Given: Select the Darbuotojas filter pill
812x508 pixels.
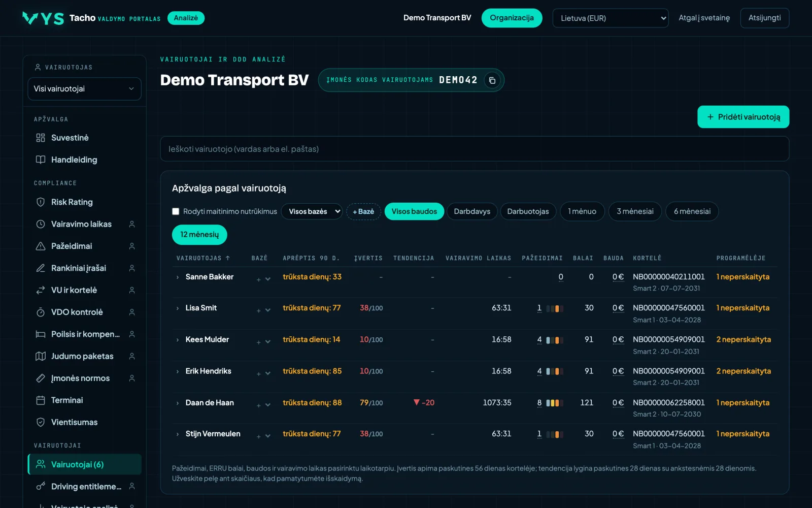Looking at the screenshot, I should [x=528, y=211].
